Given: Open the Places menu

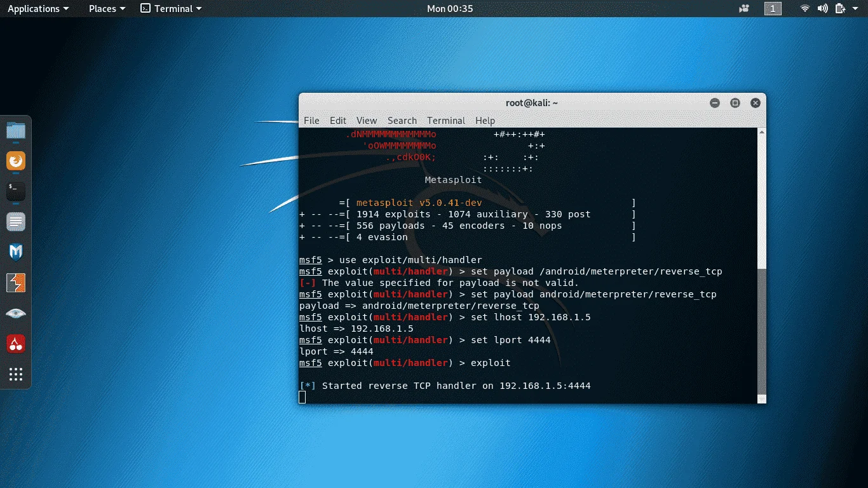Looking at the screenshot, I should tap(107, 9).
